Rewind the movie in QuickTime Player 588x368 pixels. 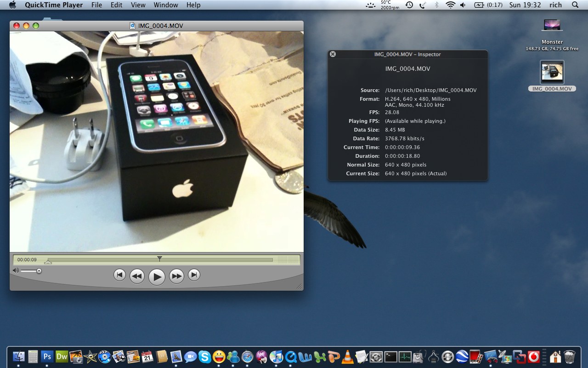point(137,276)
